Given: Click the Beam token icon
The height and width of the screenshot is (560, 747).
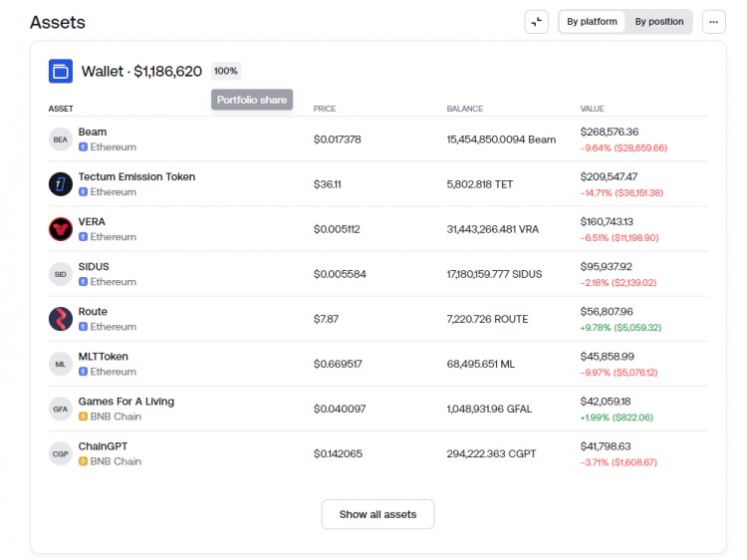Looking at the screenshot, I should pos(61,140).
